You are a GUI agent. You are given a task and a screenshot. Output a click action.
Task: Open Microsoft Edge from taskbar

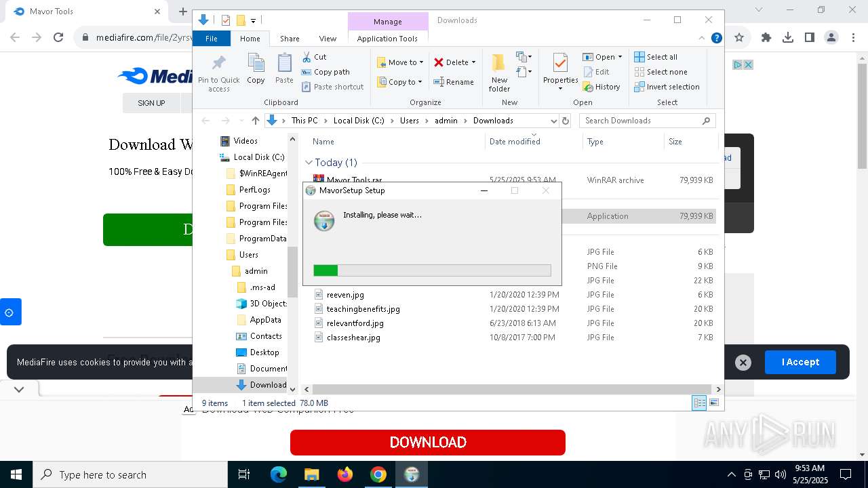[x=279, y=474]
